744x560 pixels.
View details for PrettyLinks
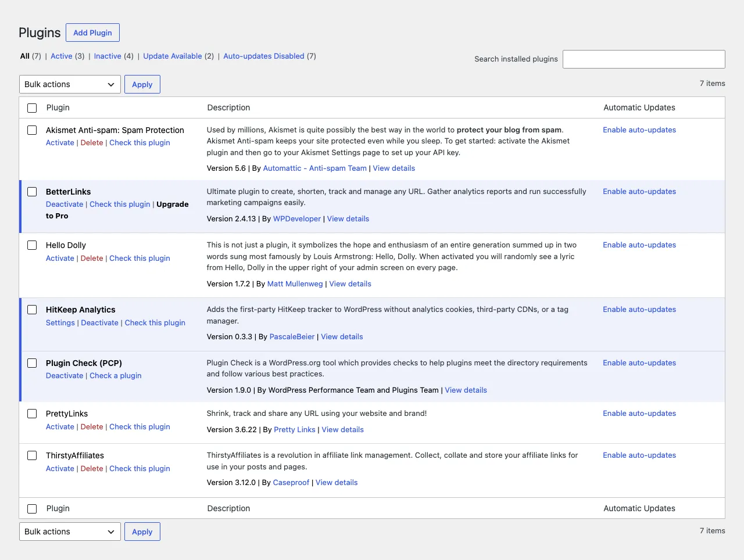coord(343,430)
